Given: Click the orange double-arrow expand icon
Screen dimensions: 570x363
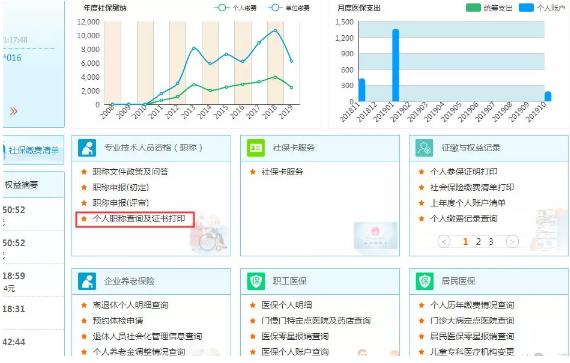Looking at the screenshot, I should click(x=14, y=111).
